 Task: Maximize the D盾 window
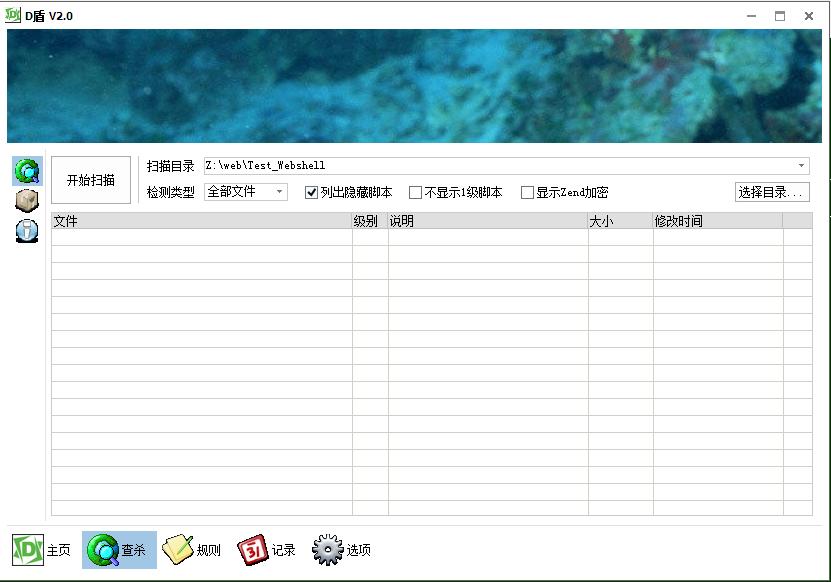pyautogui.click(x=780, y=16)
